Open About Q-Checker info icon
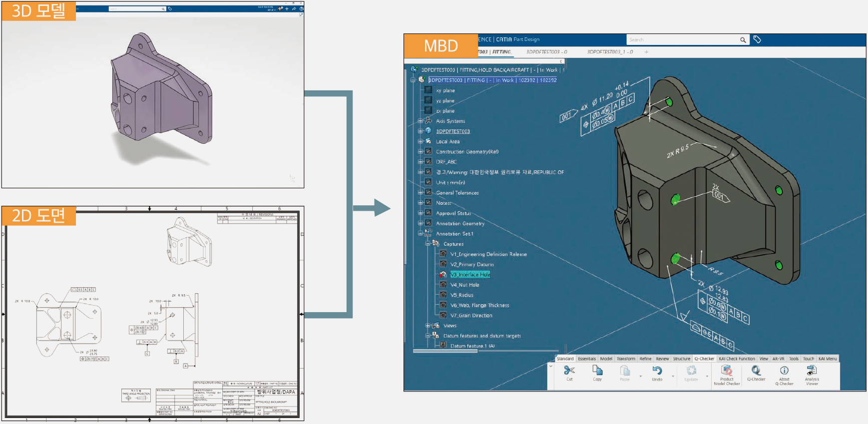This screenshot has width=868, height=424. click(x=784, y=371)
